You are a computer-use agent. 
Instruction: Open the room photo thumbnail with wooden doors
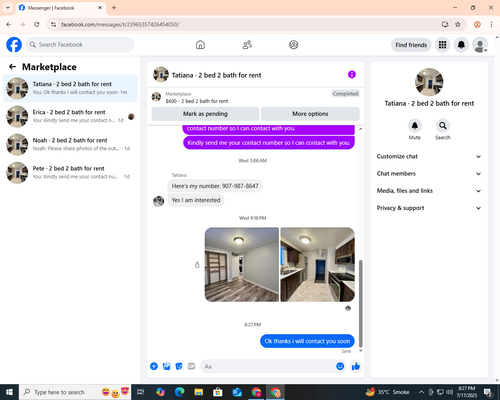click(242, 265)
